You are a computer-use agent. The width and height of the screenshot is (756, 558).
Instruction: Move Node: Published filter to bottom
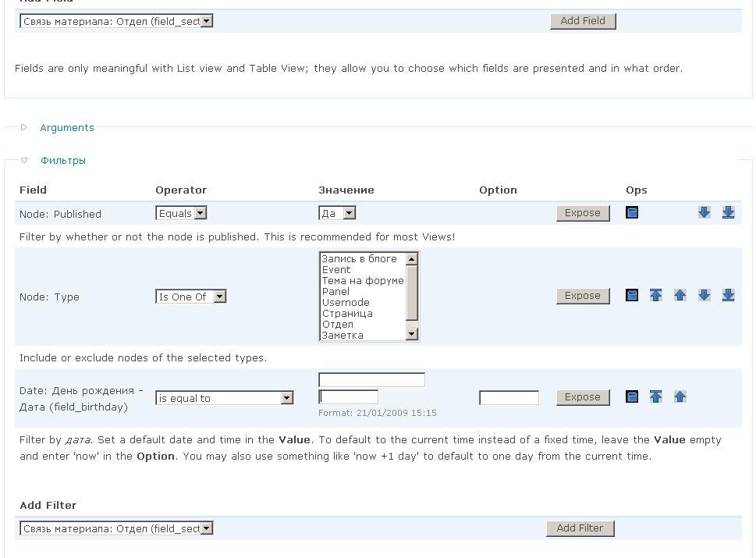728,212
